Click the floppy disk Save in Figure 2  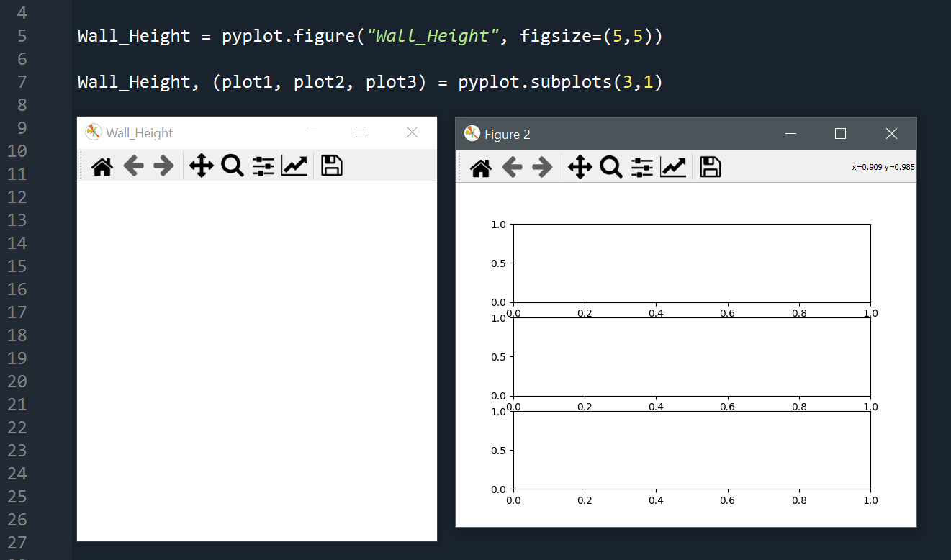pos(710,168)
